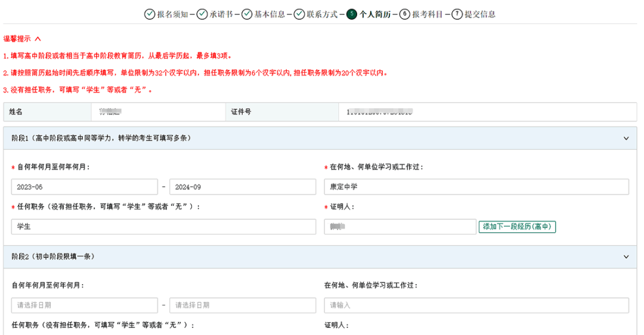Viewport: 644px width, 335px height.
Task: Click the 康定中学 school input field
Action: point(476,187)
